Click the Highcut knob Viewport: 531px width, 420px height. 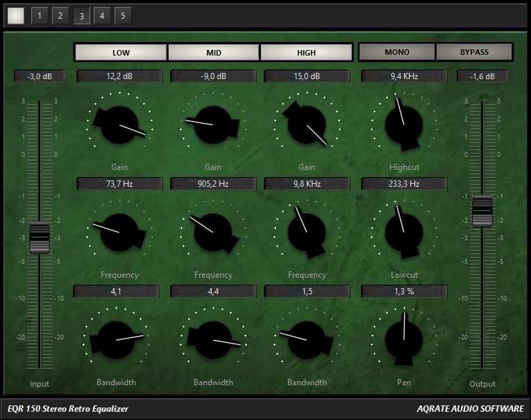point(403,125)
